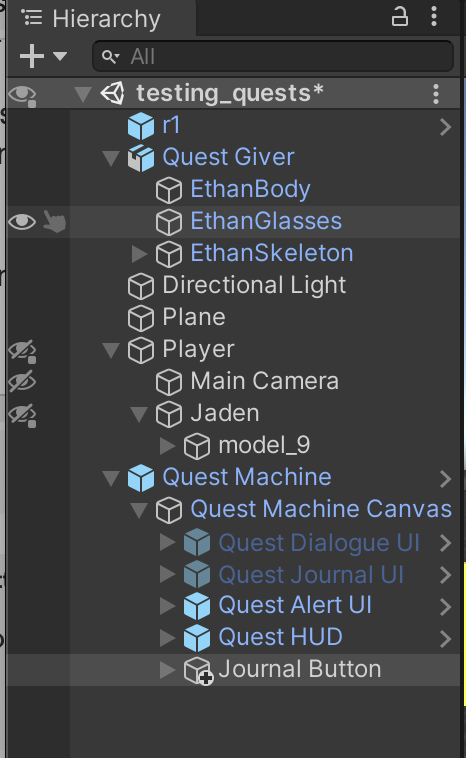Open the Hierarchy panel three-dot menu

click(x=434, y=17)
